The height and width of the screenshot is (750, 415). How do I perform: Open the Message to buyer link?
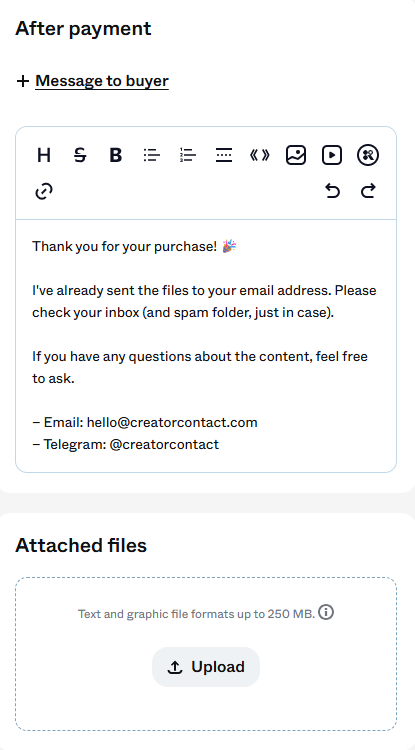102,81
